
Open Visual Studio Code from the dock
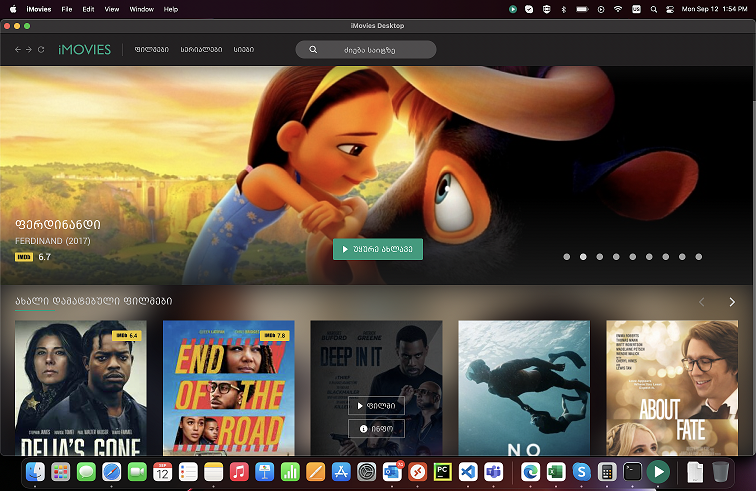(468, 472)
